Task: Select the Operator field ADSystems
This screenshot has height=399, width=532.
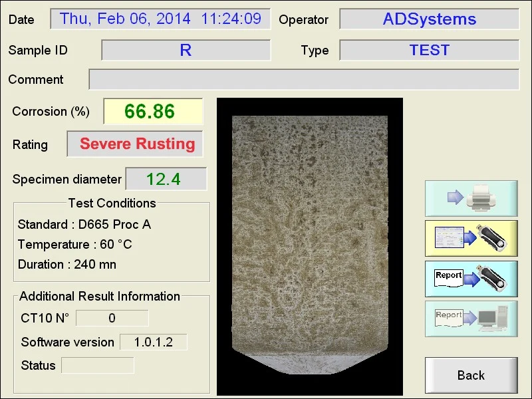Action: [429, 19]
